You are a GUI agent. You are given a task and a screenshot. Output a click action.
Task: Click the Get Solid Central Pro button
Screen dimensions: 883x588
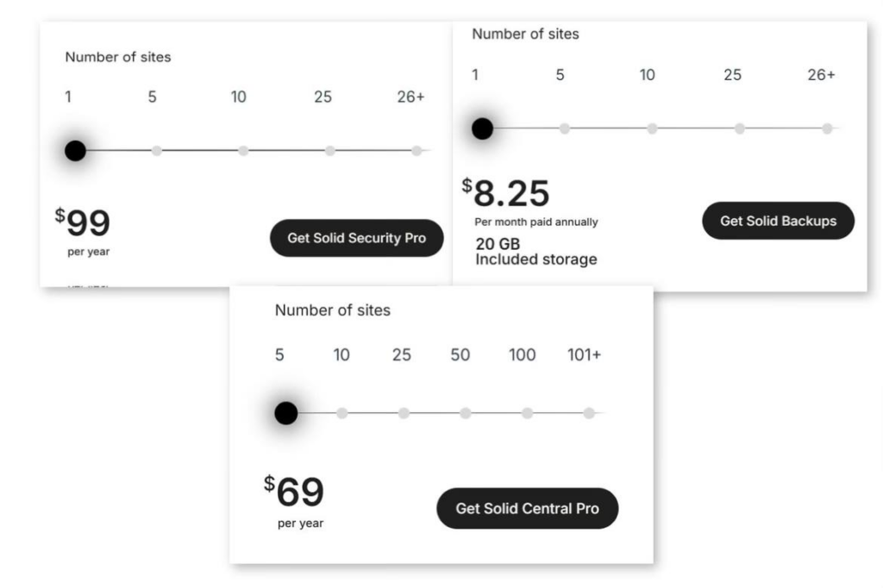pos(527,508)
